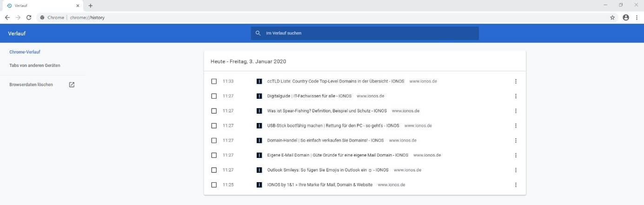The height and width of the screenshot is (205, 644).
Task: Check the box for ccTLD Liste entry
Action: 214,82
